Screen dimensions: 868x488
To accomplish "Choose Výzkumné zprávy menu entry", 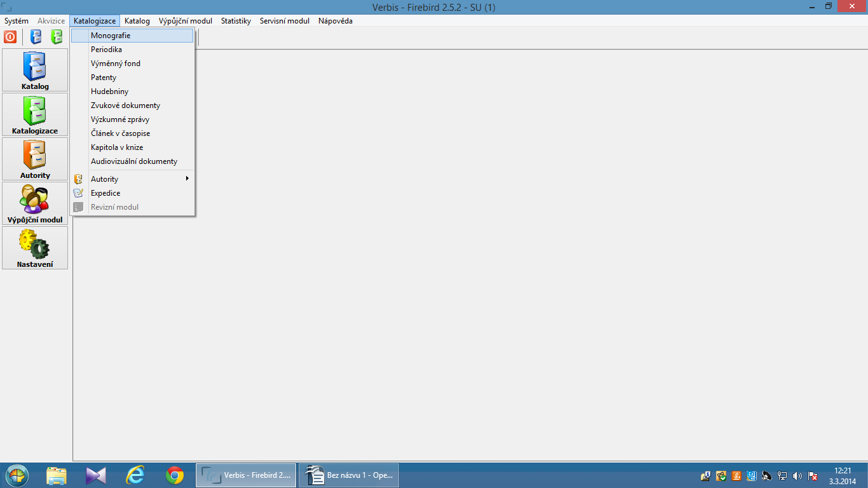I will [x=132, y=119].
